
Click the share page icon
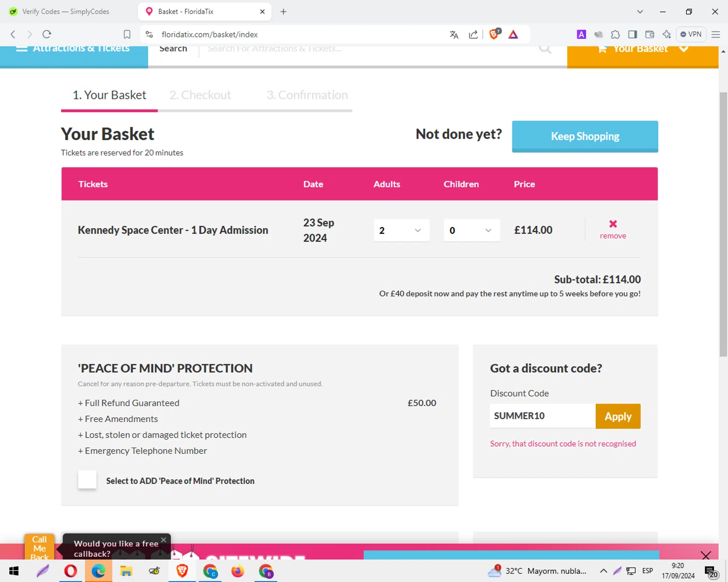(x=473, y=34)
